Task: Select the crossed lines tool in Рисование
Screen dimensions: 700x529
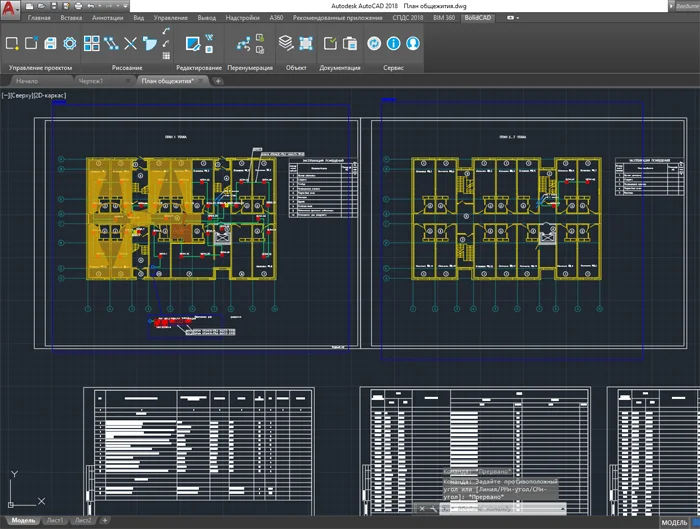Action: pos(129,43)
